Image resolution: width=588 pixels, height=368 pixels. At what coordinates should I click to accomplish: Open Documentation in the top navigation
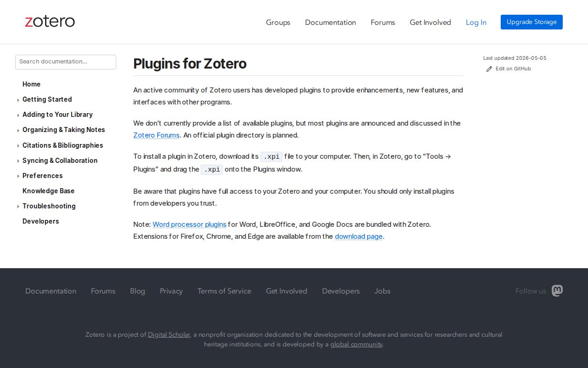pos(330,22)
